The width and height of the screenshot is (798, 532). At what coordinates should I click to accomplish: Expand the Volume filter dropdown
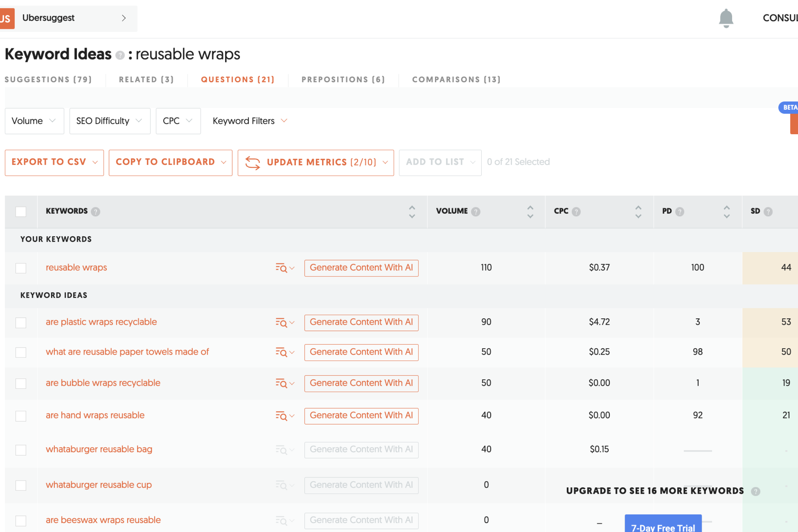pos(34,121)
